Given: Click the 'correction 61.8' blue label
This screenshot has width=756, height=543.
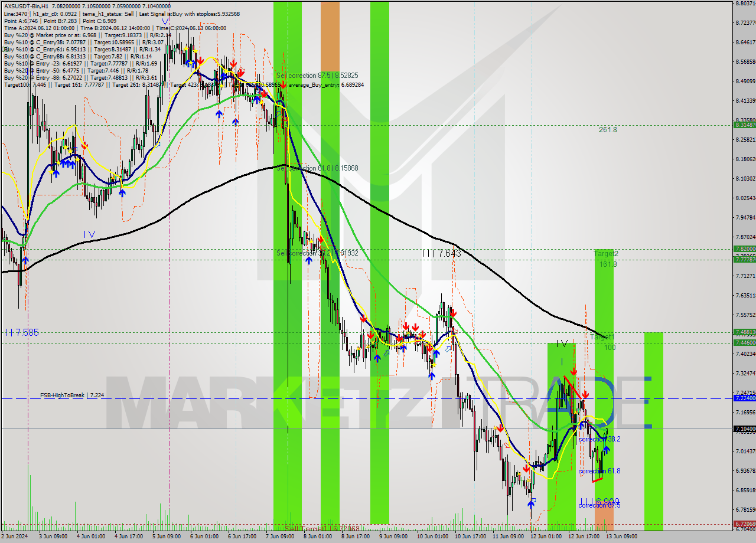Looking at the screenshot, I should pyautogui.click(x=599, y=471).
